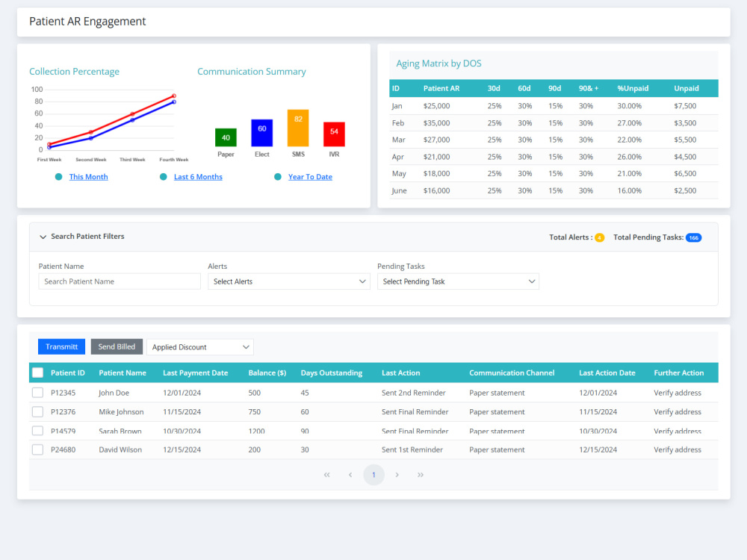
Task: Go to previous page arrow
Action: pyautogui.click(x=350, y=475)
